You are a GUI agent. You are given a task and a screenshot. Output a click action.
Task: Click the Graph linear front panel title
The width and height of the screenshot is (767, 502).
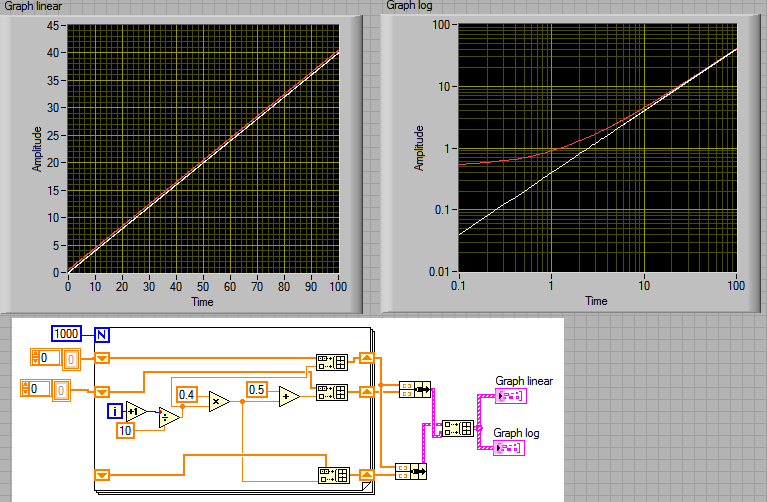(33, 6)
